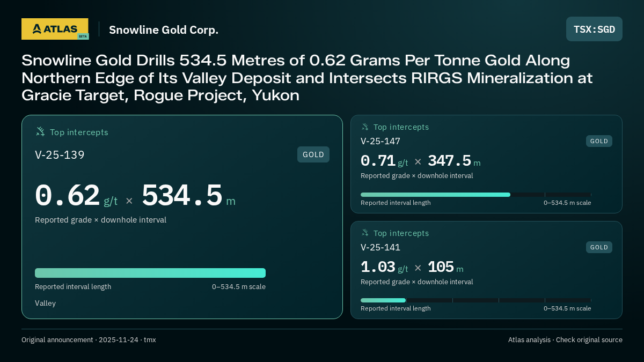
Task: Click the GOLD tag on the V-25-141 card
Action: click(x=599, y=247)
